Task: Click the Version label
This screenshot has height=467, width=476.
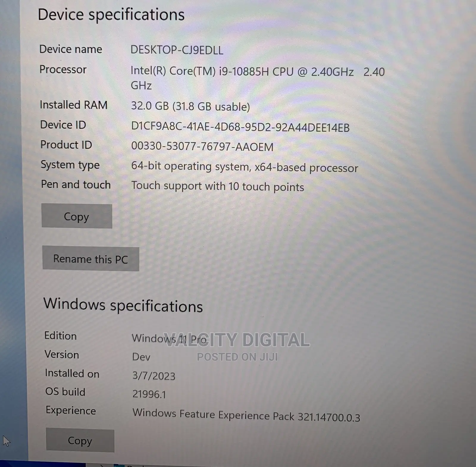Action: (x=62, y=354)
